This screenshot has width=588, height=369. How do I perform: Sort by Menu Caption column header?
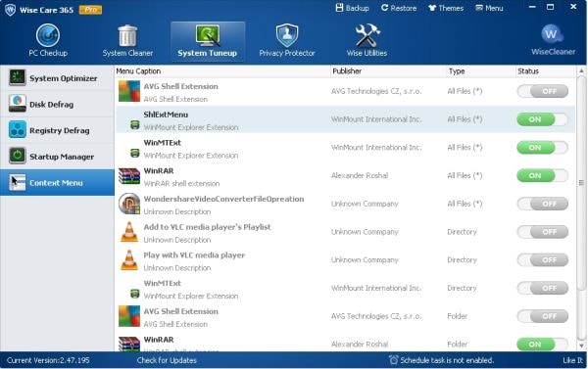222,71
